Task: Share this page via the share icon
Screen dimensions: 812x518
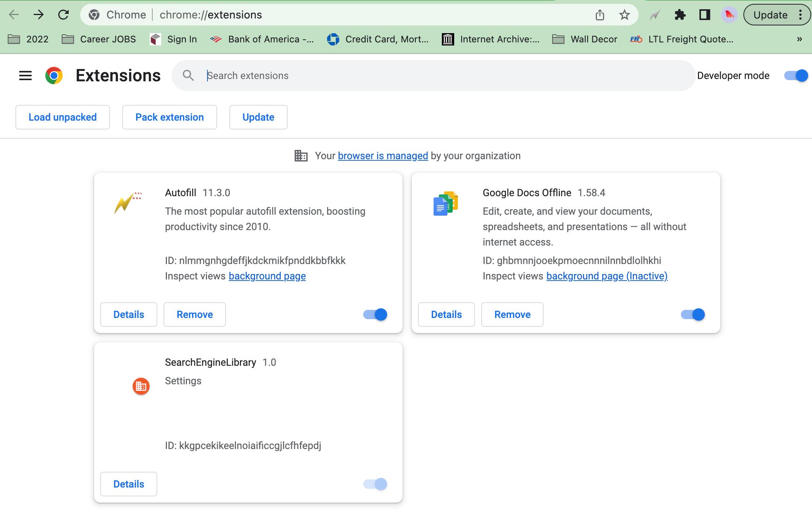Action: [600, 15]
